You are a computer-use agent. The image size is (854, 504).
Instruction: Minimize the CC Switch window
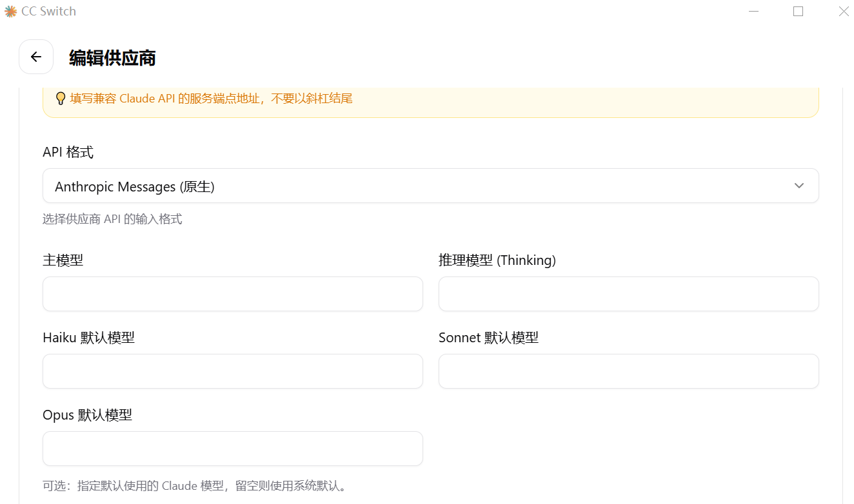754,11
